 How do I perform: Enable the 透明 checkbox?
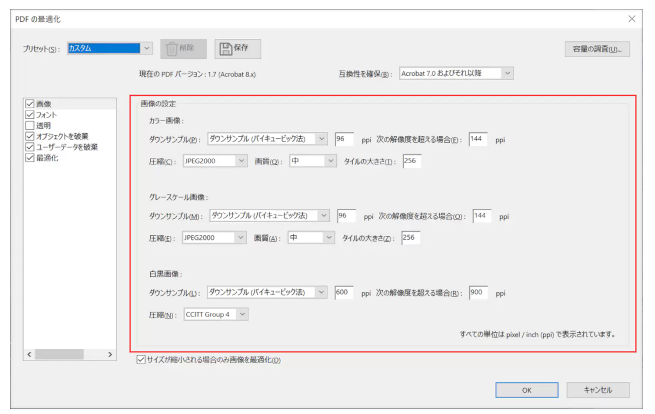[x=29, y=125]
